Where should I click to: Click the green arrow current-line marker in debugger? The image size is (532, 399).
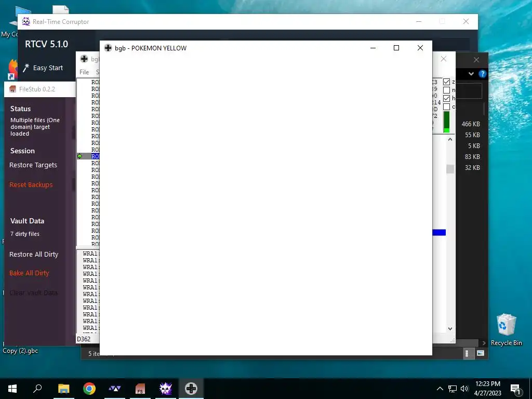(79, 156)
